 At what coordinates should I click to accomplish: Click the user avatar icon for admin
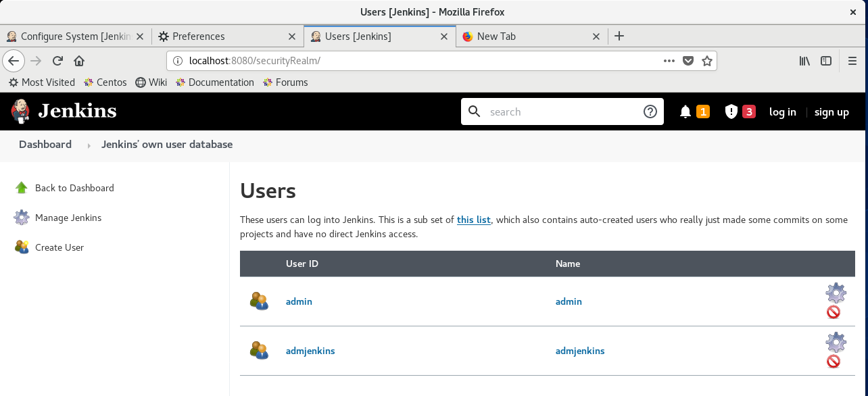(259, 301)
